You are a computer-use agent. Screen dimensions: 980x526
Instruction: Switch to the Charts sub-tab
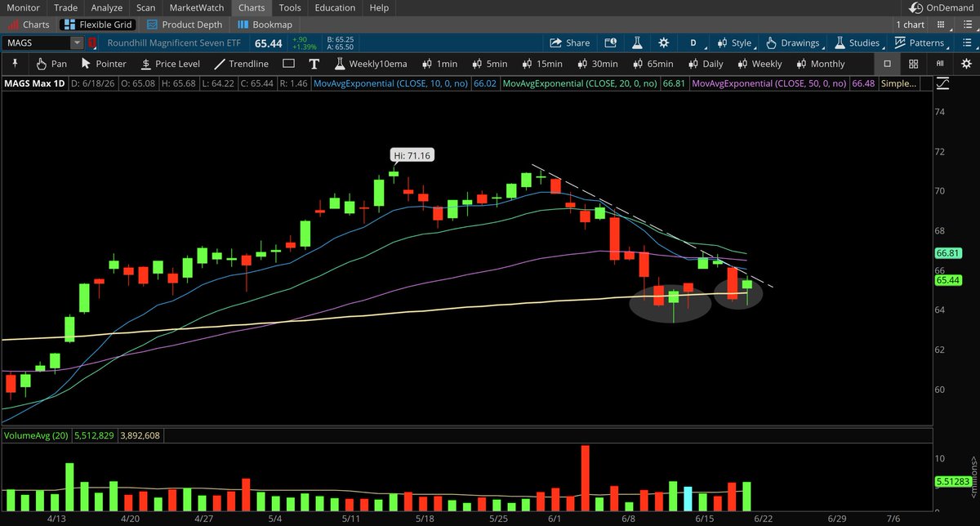[x=29, y=25]
